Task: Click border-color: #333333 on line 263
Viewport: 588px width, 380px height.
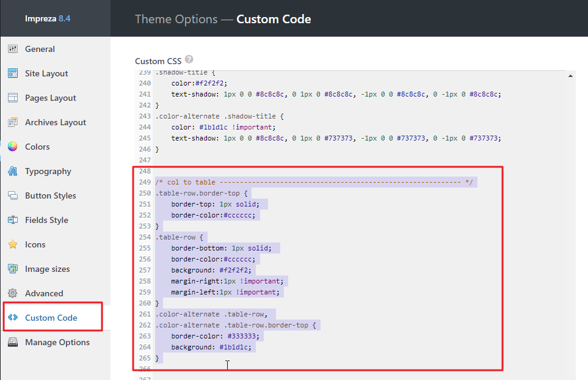Action: (216, 336)
